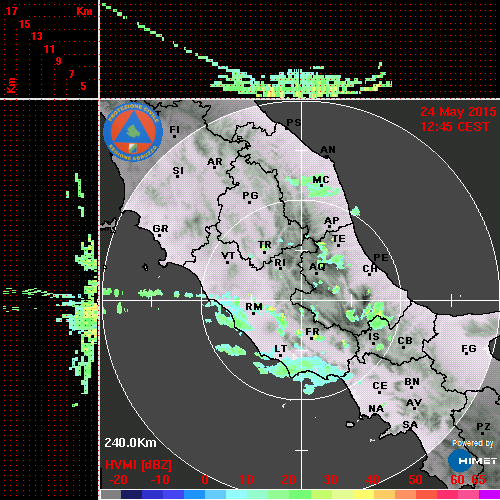Click the 12:45 CEST timestamp
Screen dimensions: 500x500
pyautogui.click(x=455, y=127)
